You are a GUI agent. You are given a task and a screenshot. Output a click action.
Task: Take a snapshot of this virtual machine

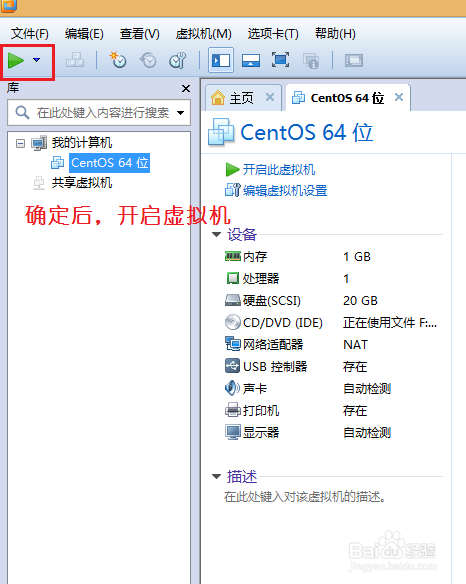118,60
